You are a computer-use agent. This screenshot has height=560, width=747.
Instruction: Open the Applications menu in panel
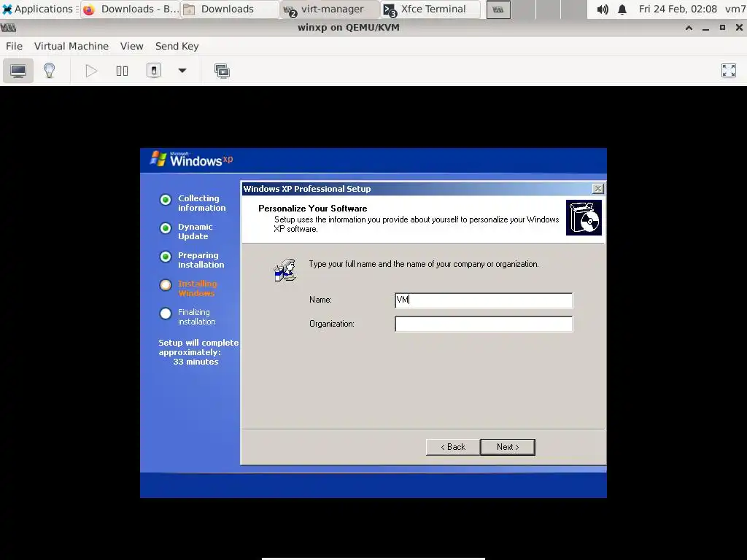click(39, 9)
